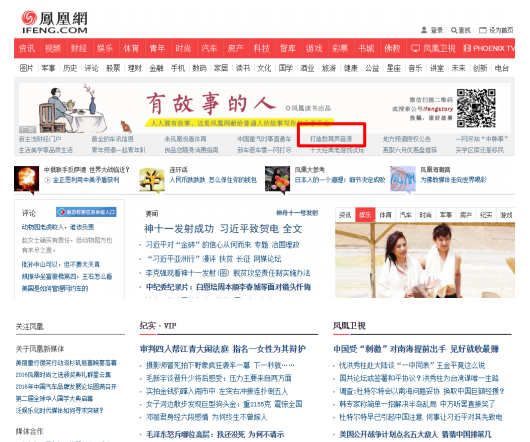
Task: Open 历史 in the secondary nav row
Action: 70,68
